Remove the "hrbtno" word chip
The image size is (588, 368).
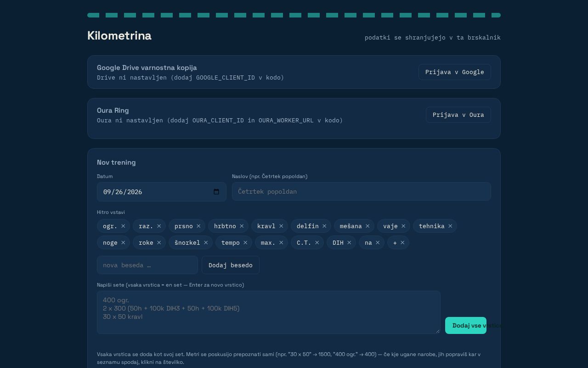coord(242,226)
